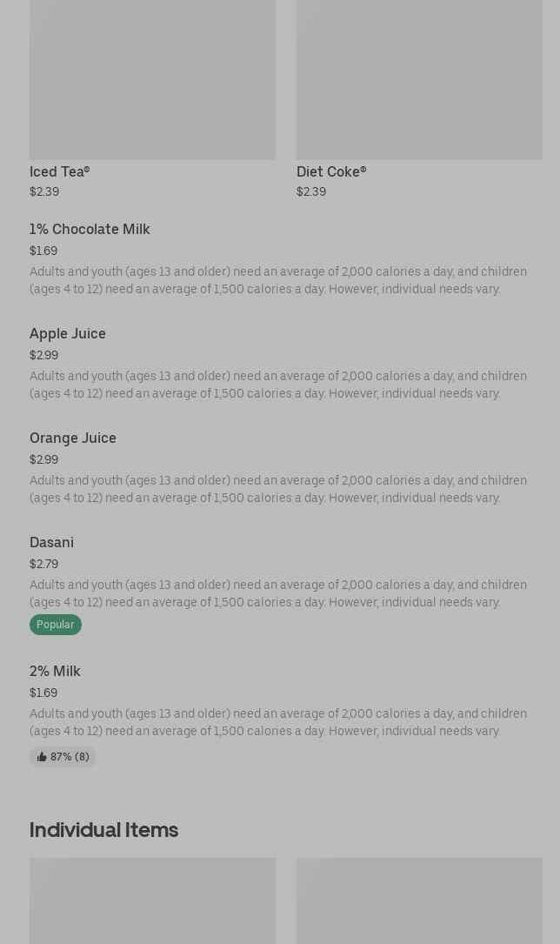This screenshot has width=560, height=944.
Task: Open the Iced Tea product image
Action: point(152,79)
